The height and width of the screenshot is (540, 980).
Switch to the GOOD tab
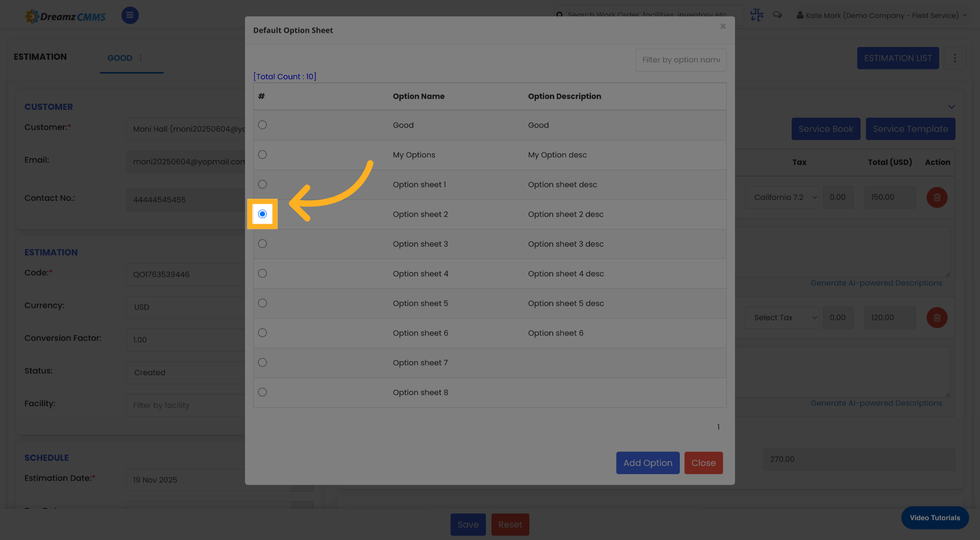click(119, 58)
